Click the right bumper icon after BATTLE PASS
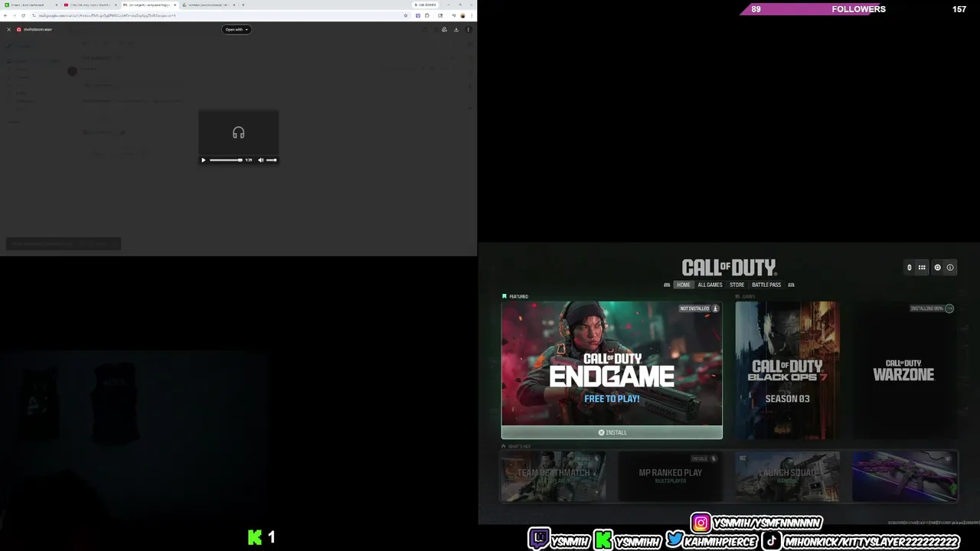Screen dimensions: 980x551 pyautogui.click(x=791, y=285)
